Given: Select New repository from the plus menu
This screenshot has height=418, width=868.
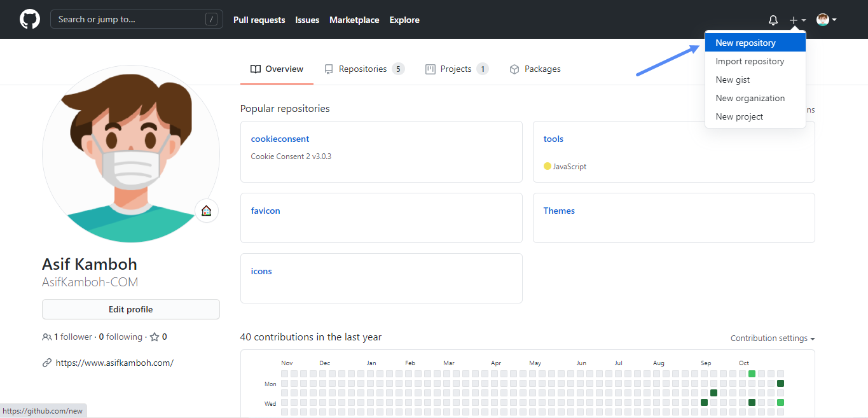Looking at the screenshot, I should pyautogui.click(x=746, y=42).
